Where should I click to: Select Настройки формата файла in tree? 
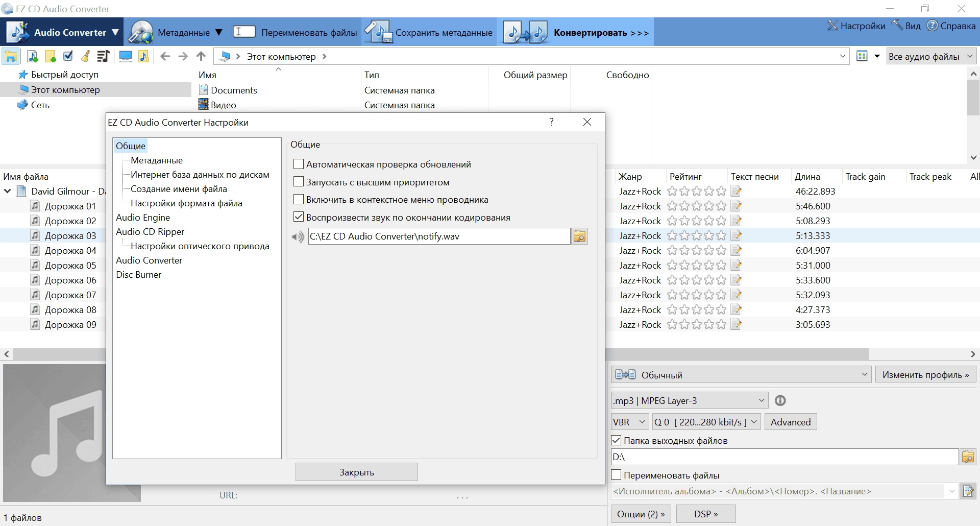click(186, 203)
